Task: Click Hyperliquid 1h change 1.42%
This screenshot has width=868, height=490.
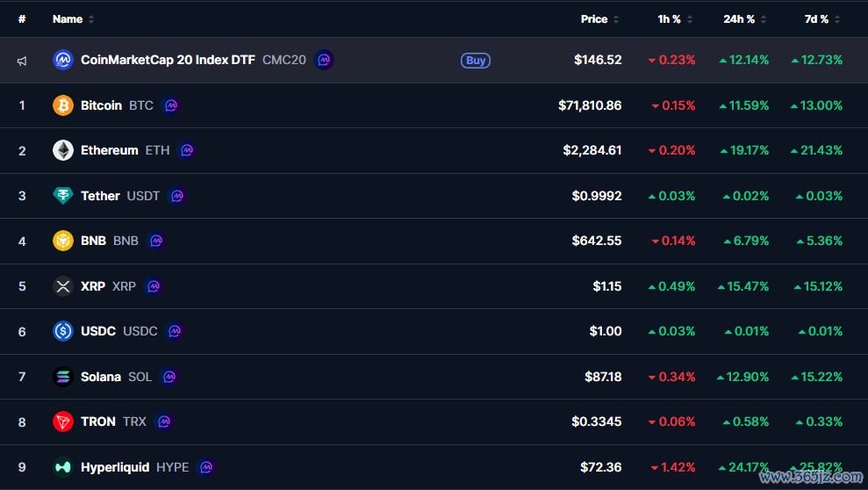Action: click(673, 467)
